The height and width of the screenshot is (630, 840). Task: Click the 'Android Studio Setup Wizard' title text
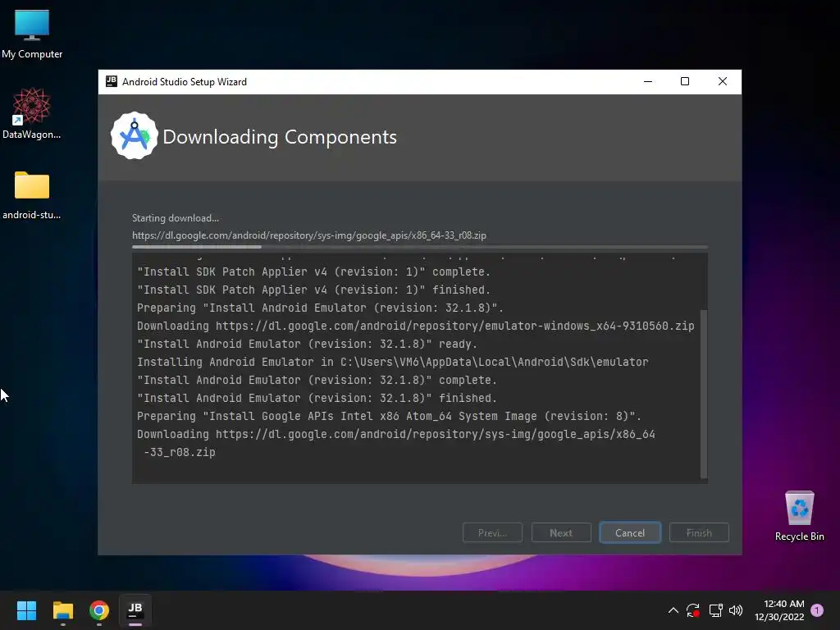point(185,81)
